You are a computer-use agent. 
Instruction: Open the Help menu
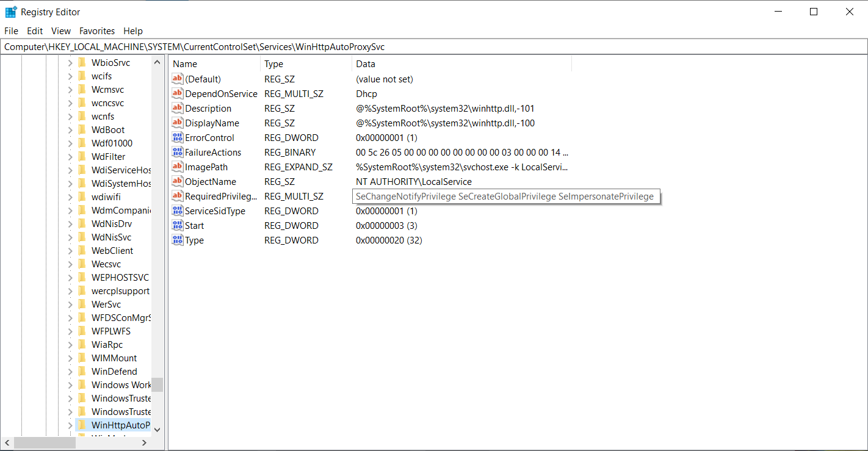tap(133, 31)
